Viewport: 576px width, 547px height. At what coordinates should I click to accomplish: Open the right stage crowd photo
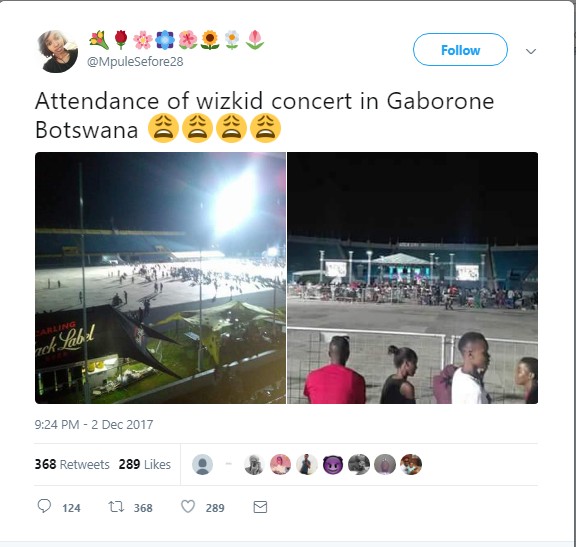pyautogui.click(x=413, y=278)
